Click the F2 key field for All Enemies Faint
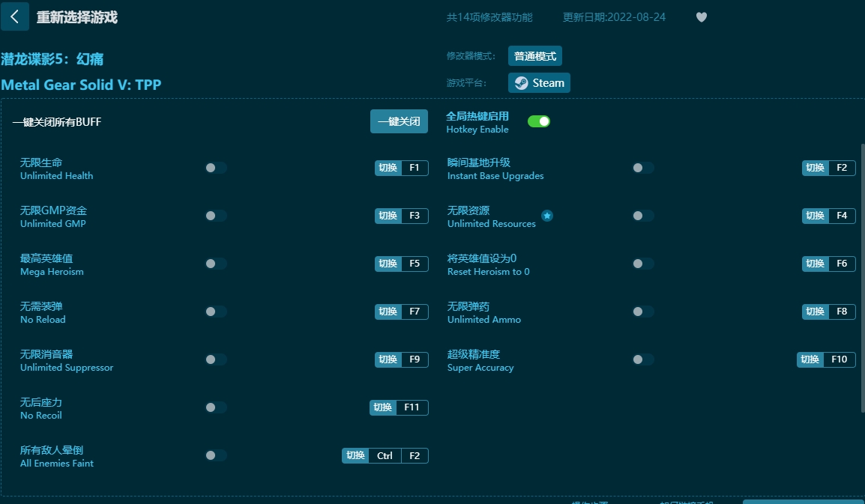This screenshot has height=504, width=865. pos(415,455)
